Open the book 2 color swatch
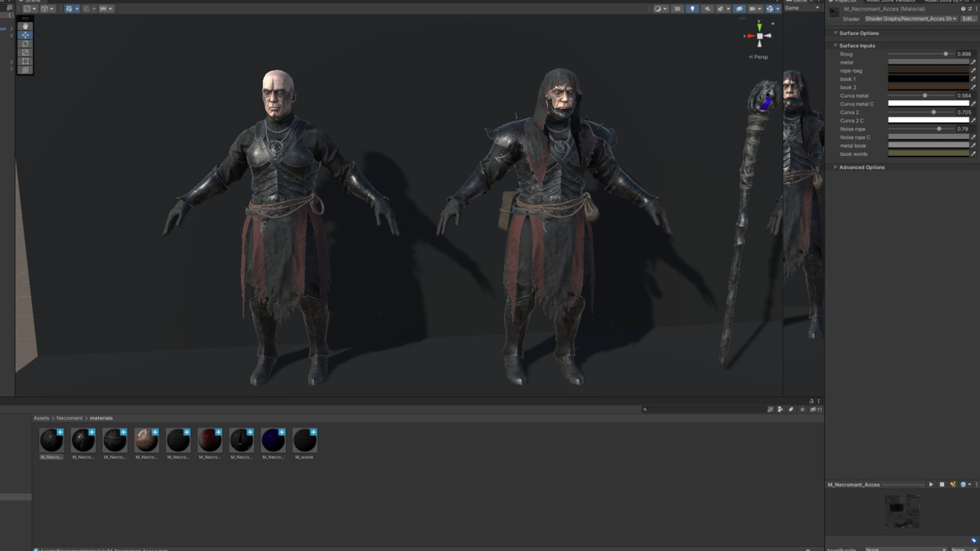 click(x=928, y=87)
